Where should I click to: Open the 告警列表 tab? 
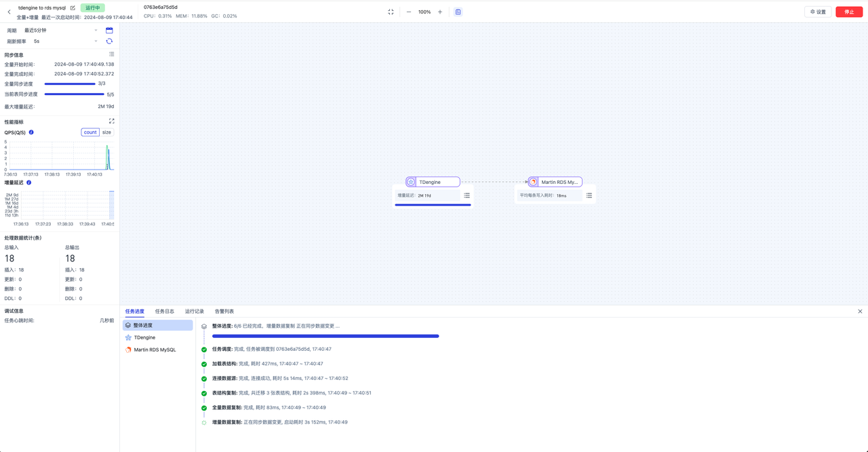pos(224,312)
